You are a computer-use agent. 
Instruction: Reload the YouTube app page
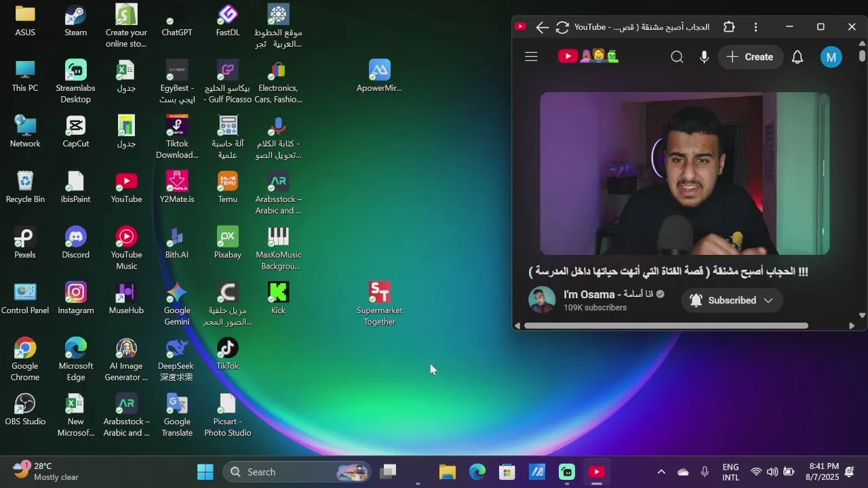[x=562, y=27]
